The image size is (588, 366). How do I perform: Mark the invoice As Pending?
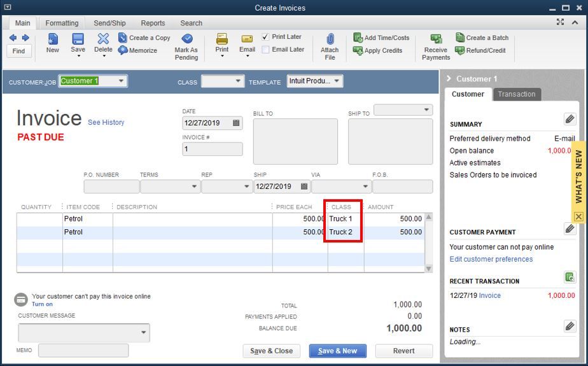point(186,46)
